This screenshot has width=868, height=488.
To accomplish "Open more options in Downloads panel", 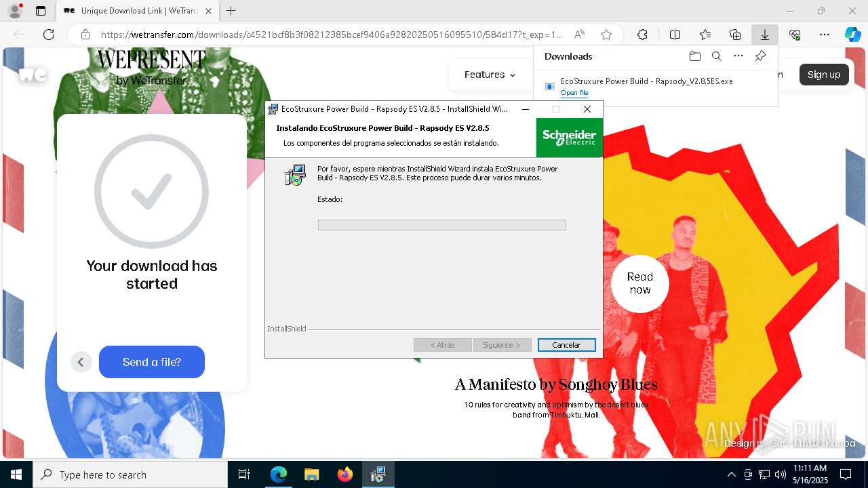I will tap(738, 56).
